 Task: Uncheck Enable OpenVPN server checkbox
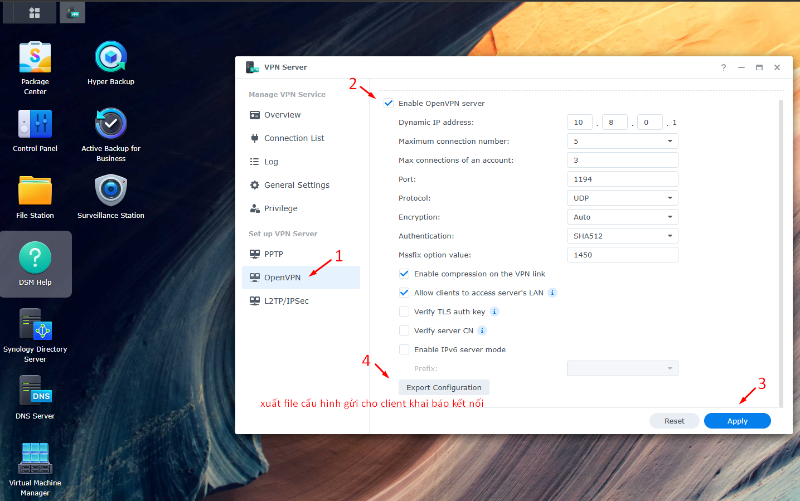coord(388,103)
